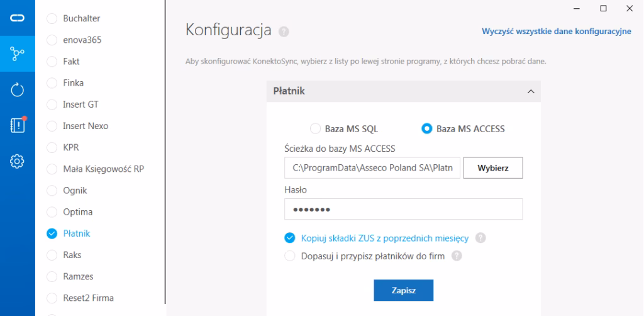Click the KonektoSync logo icon in sidebar

pyautogui.click(x=17, y=18)
